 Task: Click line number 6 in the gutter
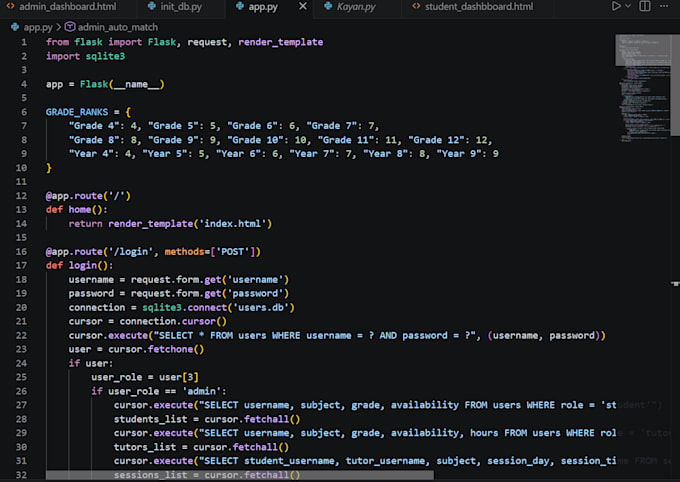[x=23, y=112]
